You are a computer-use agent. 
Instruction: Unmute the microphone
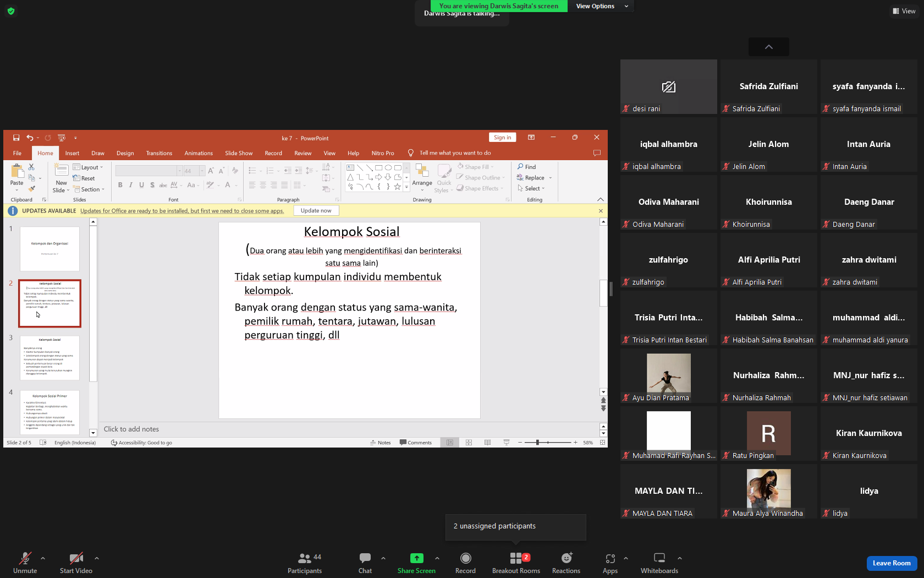click(x=25, y=563)
